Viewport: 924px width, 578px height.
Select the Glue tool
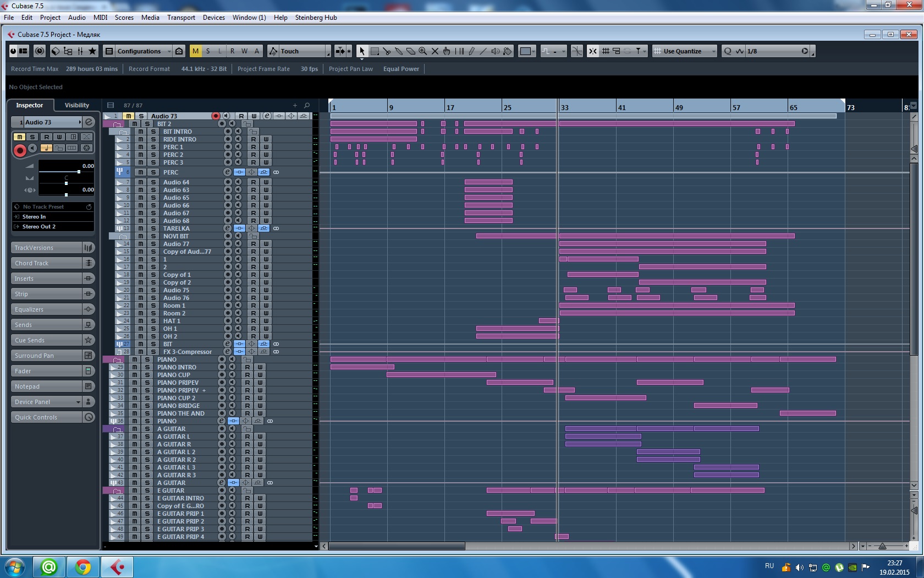(399, 51)
